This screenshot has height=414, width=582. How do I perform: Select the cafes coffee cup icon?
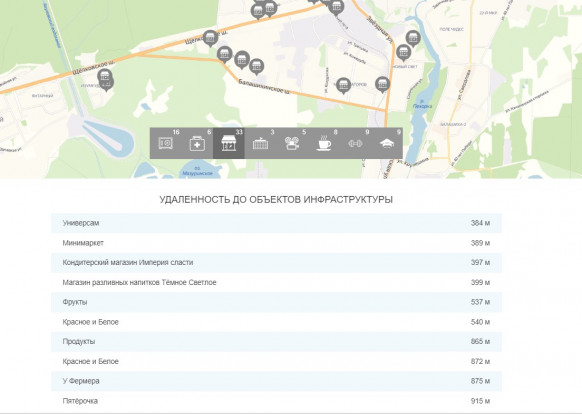324,143
